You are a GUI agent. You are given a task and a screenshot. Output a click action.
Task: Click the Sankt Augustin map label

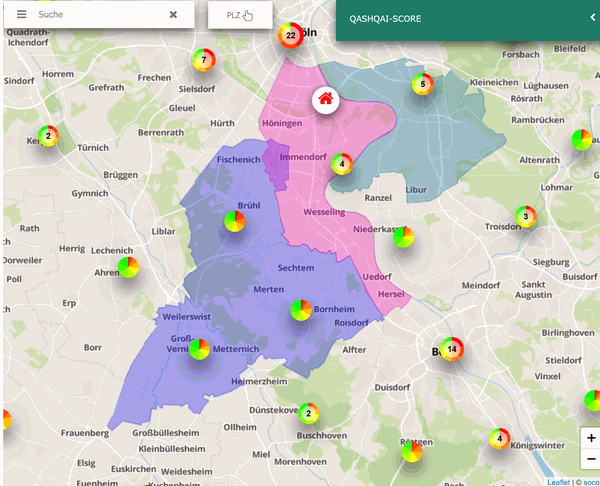click(533, 290)
